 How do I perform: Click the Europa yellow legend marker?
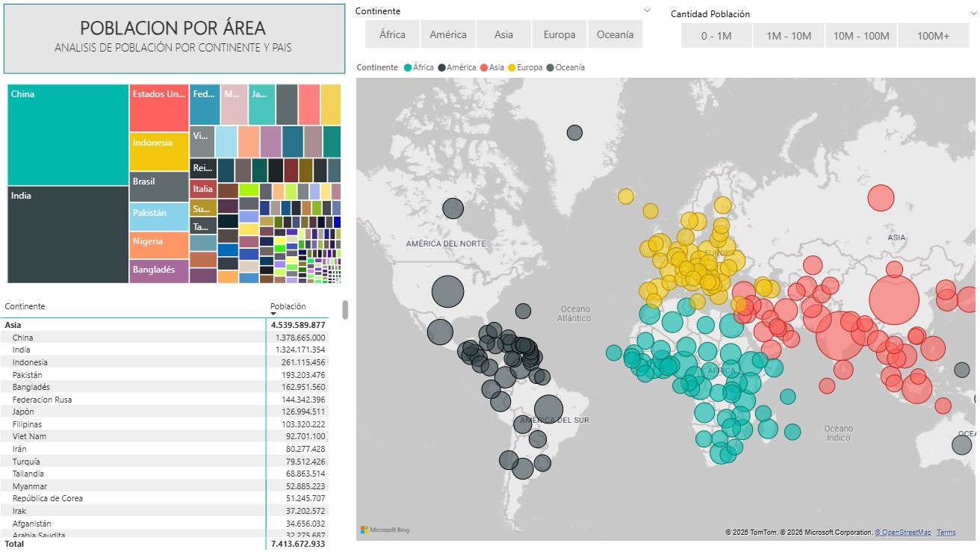click(512, 67)
